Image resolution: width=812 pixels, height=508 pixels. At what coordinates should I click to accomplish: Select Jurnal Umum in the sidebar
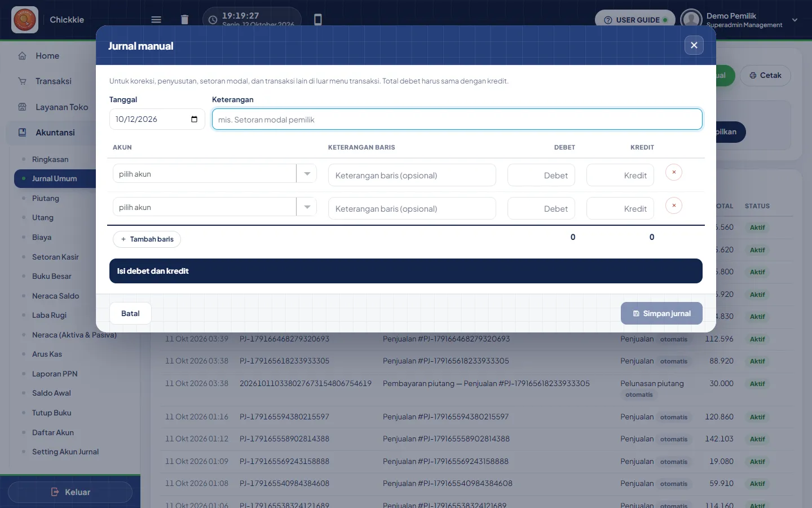[x=55, y=179]
